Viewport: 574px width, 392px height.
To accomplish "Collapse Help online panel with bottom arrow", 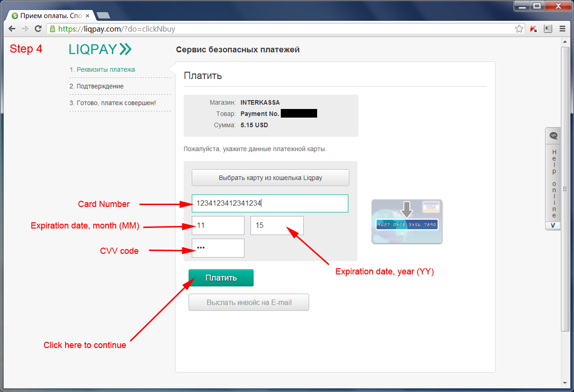I will pyautogui.click(x=553, y=225).
